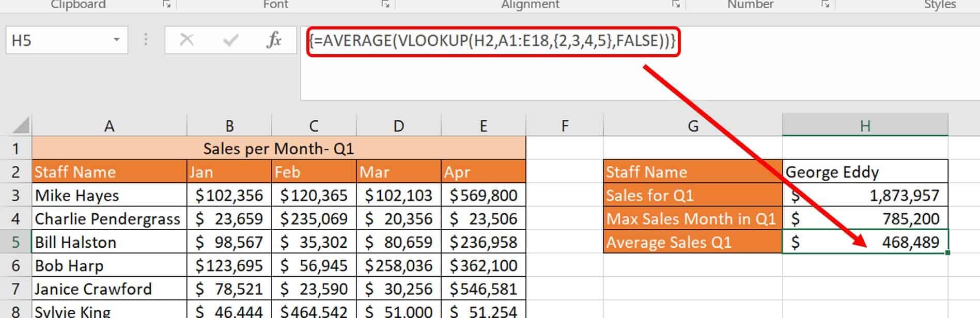Open Insert Function fx dialog
The height and width of the screenshot is (318, 980).
pos(274,40)
